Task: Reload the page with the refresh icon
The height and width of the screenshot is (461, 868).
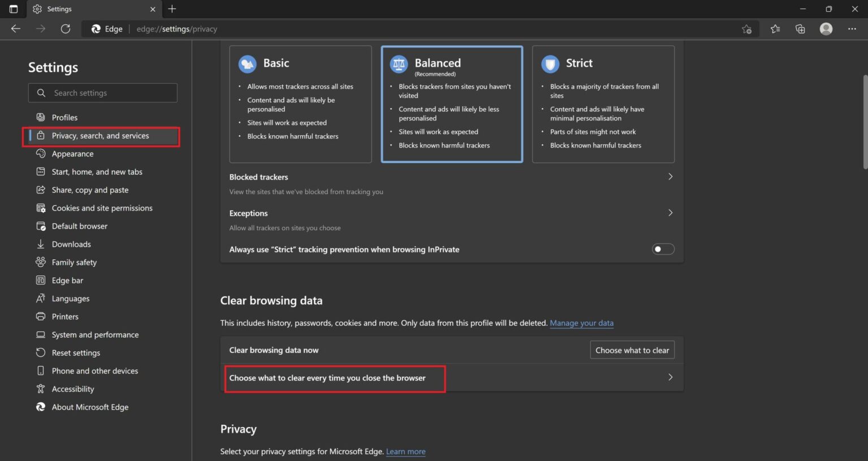Action: tap(66, 28)
